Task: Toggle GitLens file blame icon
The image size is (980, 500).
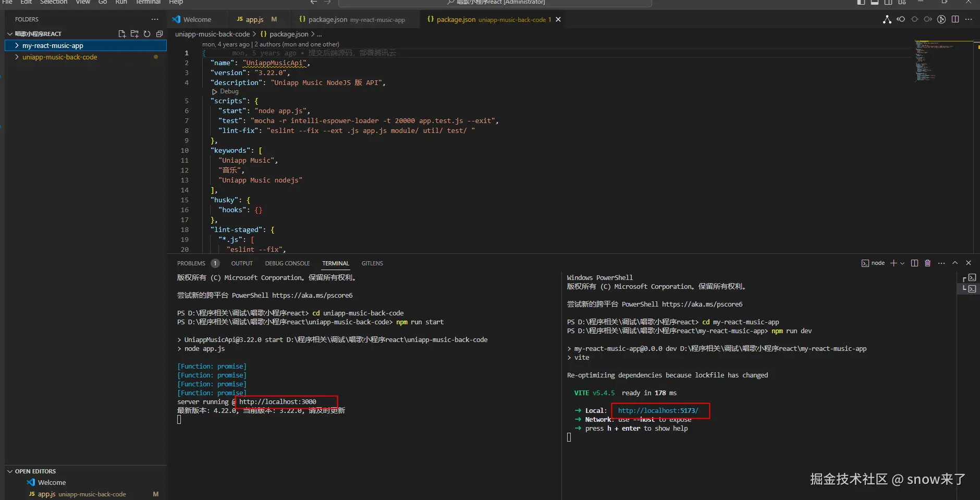Action: (941, 19)
